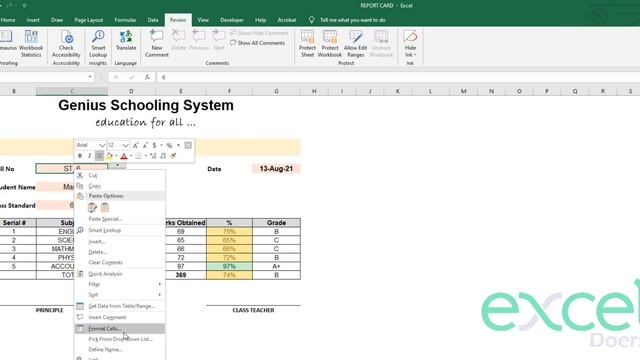Click the 369 total marks cell
This screenshot has width=640, height=360.
point(181,275)
